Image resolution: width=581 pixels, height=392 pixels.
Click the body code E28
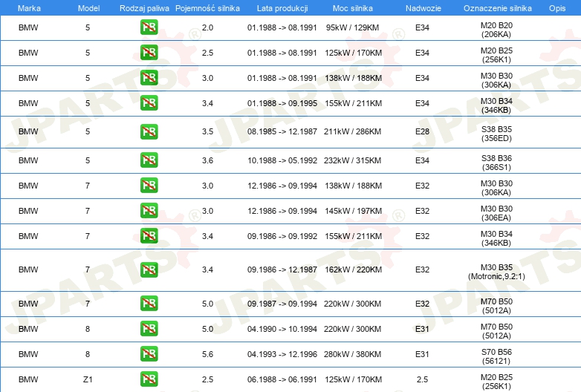pyautogui.click(x=423, y=131)
